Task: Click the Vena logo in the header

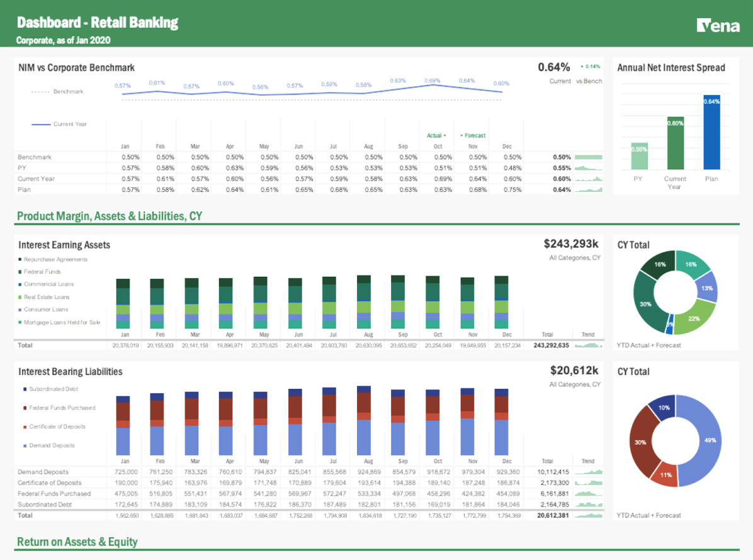Action: (720, 26)
